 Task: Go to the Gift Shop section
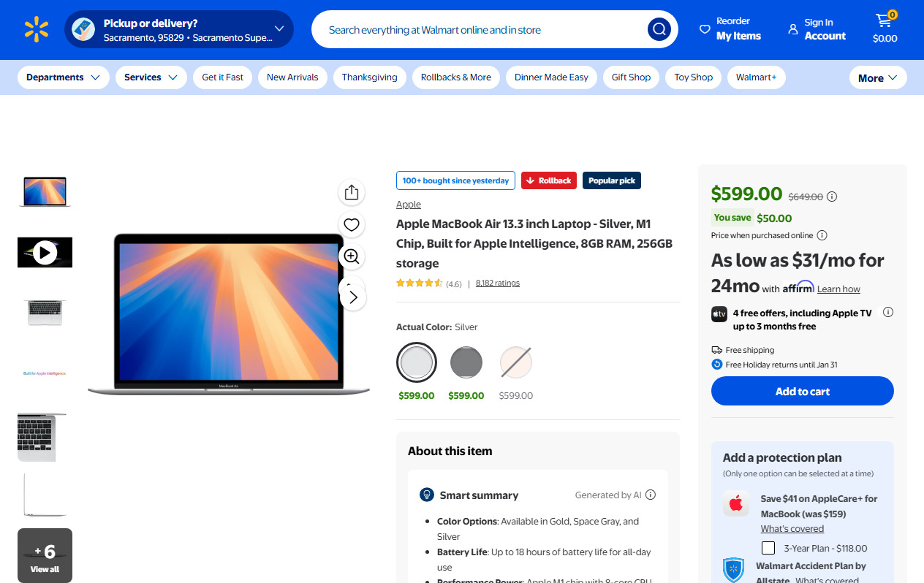631,77
